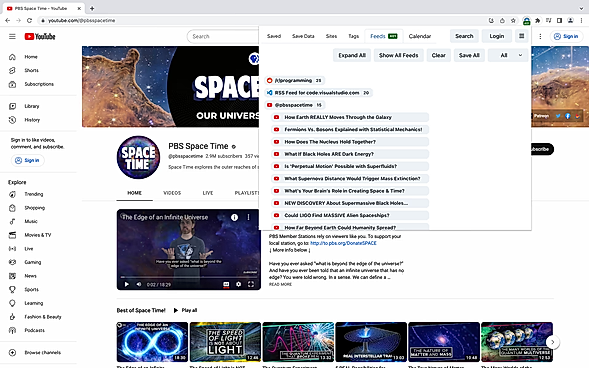Open the All filter dropdown
589x368 pixels.
(x=508, y=55)
